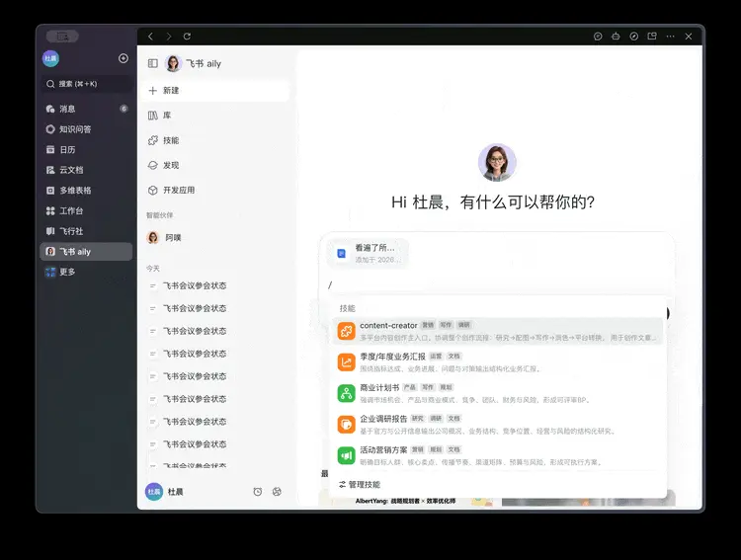741x560 pixels.
Task: Click the document icon on attached file
Action: coord(341,254)
